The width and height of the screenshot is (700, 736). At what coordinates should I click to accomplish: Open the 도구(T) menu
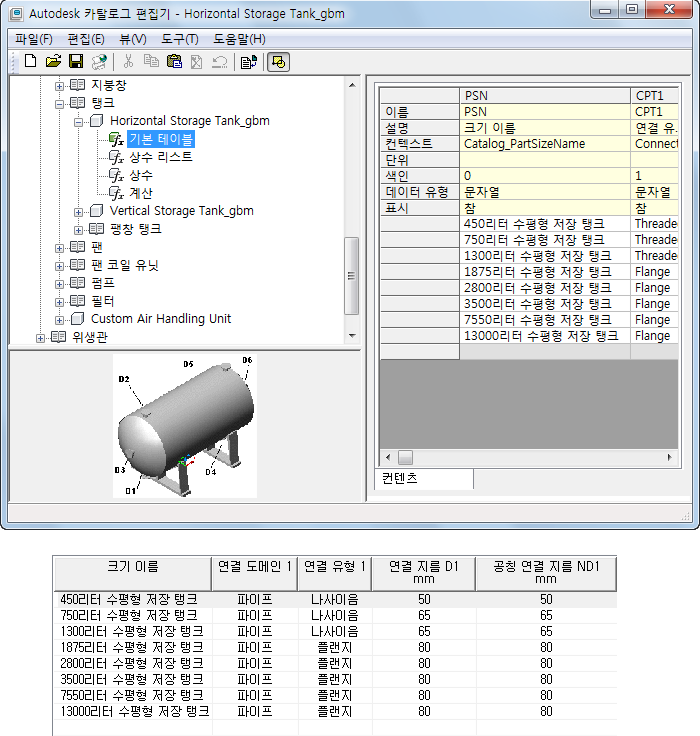pyautogui.click(x=180, y=39)
